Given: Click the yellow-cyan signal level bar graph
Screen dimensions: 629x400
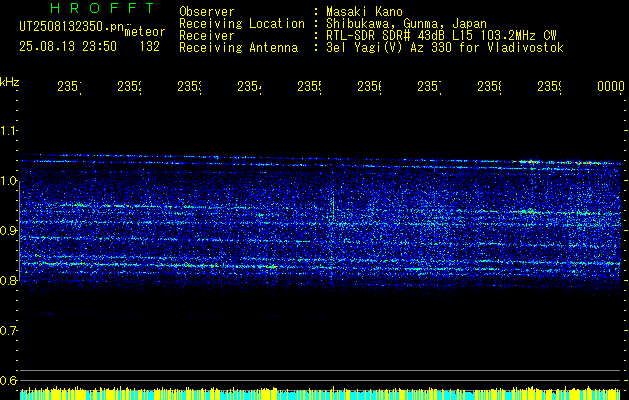Looking at the screenshot, I should click(320, 394).
